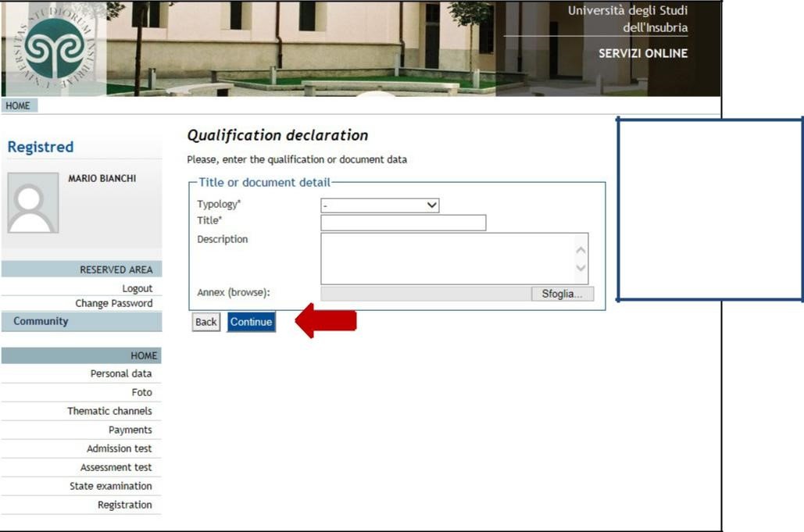
Task: Click into the Title input field
Action: point(403,223)
